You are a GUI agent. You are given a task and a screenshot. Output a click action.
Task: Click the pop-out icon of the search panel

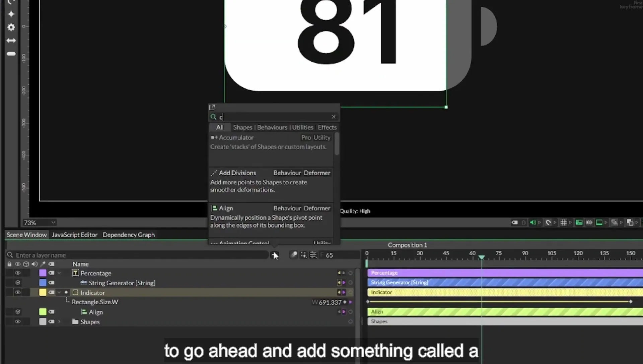(x=212, y=107)
